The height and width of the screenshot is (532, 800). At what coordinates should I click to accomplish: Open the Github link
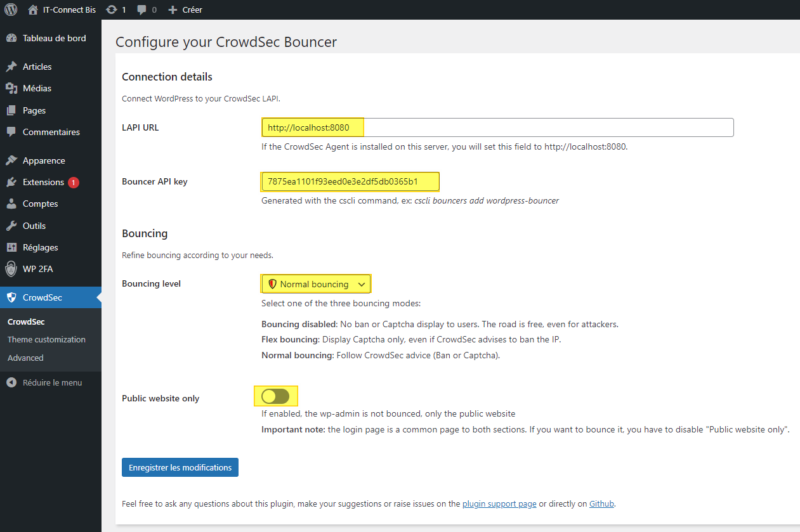[x=601, y=503]
